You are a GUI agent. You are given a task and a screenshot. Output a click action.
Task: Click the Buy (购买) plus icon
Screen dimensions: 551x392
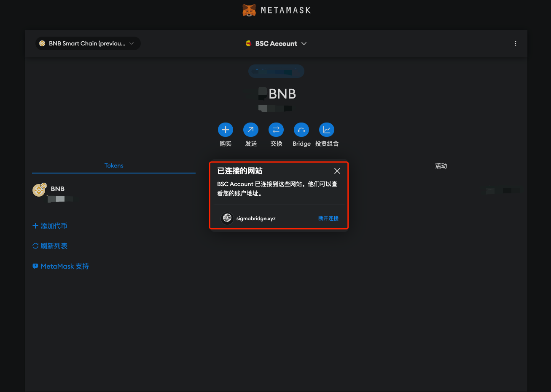point(226,130)
